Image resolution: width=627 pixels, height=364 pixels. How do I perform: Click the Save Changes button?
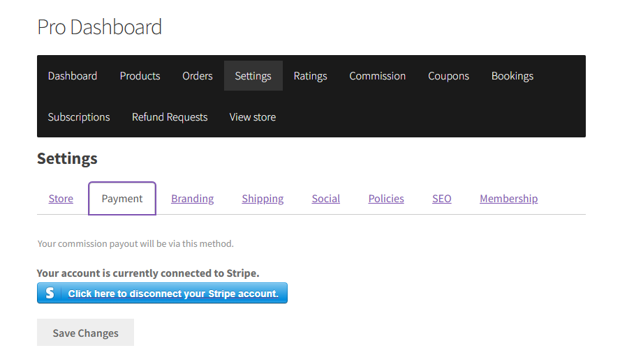pyautogui.click(x=86, y=333)
